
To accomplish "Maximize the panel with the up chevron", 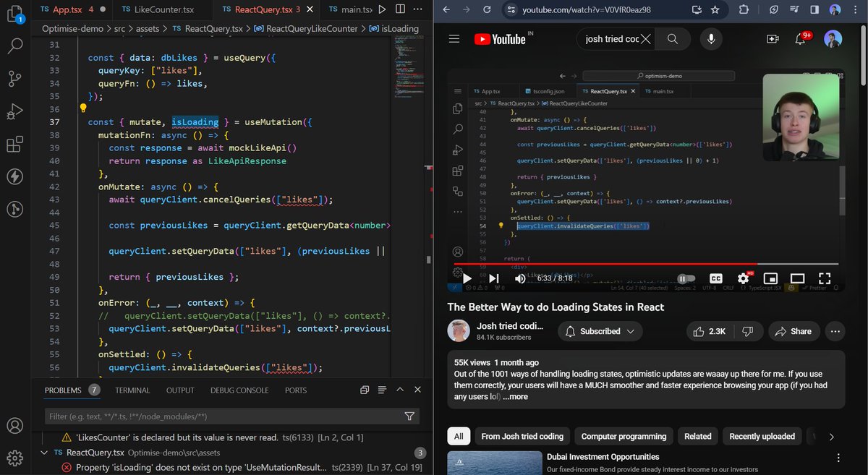I will (400, 390).
